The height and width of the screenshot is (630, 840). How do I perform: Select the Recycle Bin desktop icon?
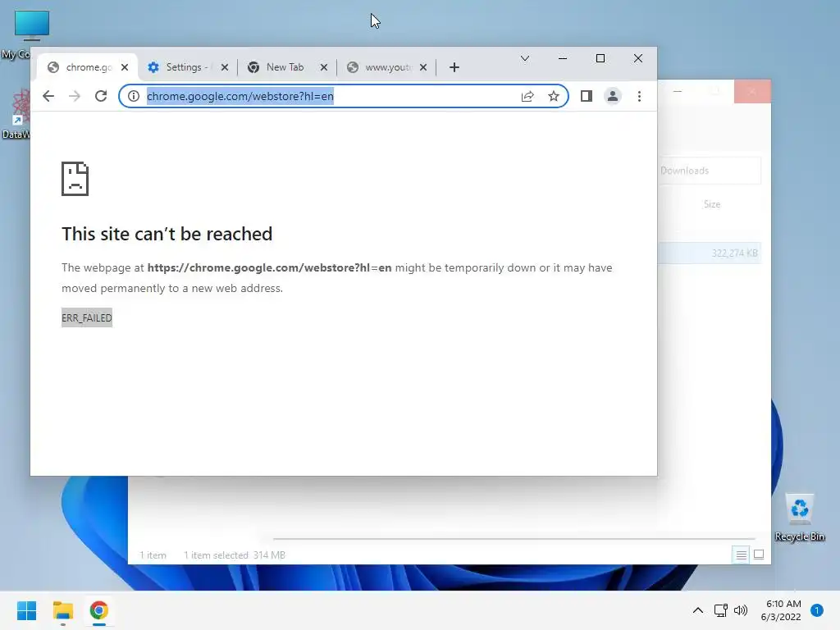[x=799, y=518]
